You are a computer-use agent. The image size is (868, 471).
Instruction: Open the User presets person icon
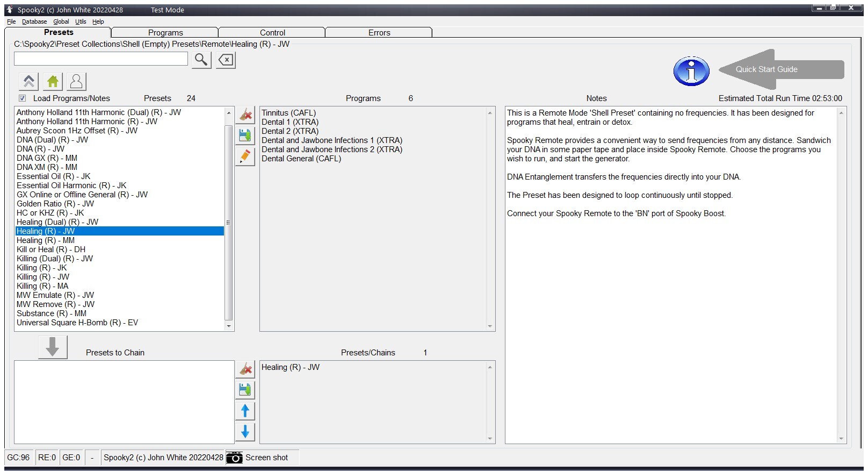click(x=76, y=82)
